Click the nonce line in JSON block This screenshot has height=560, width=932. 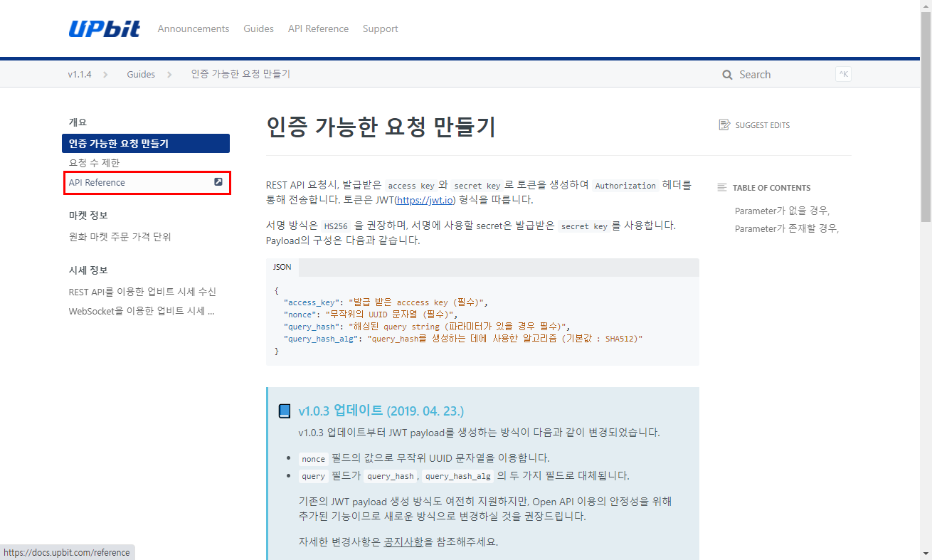(x=371, y=315)
